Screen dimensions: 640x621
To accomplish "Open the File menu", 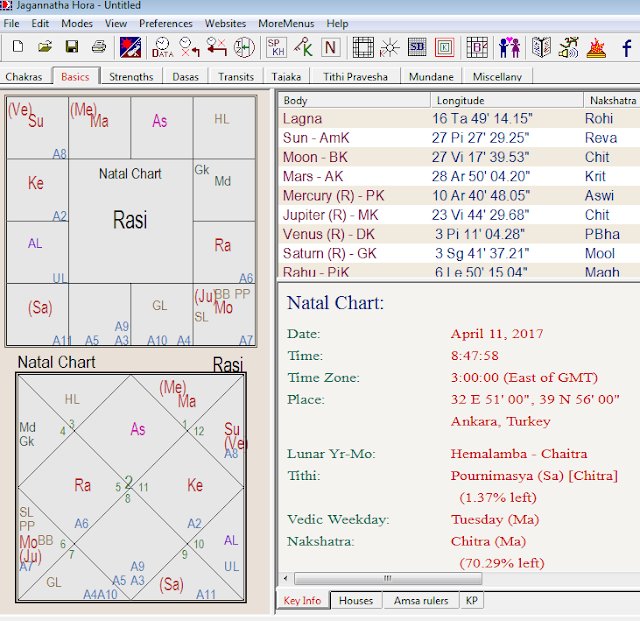I will 11,24.
